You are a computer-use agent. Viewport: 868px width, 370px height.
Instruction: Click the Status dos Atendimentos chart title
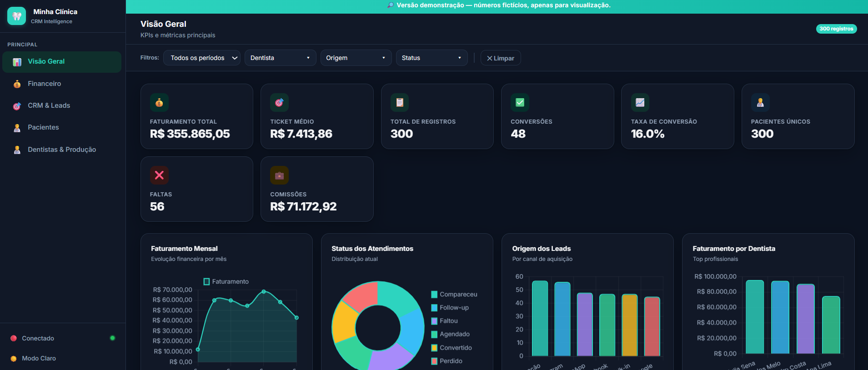pyautogui.click(x=372, y=249)
